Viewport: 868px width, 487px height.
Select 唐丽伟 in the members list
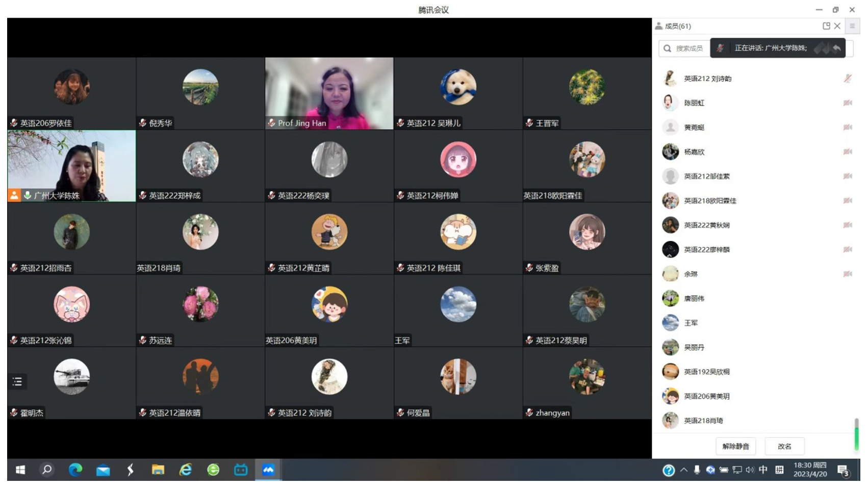(694, 299)
